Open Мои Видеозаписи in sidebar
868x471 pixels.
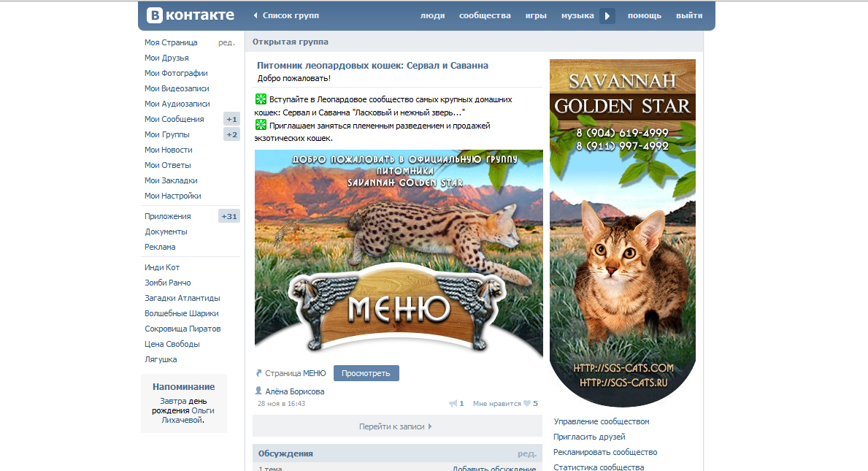[177, 88]
